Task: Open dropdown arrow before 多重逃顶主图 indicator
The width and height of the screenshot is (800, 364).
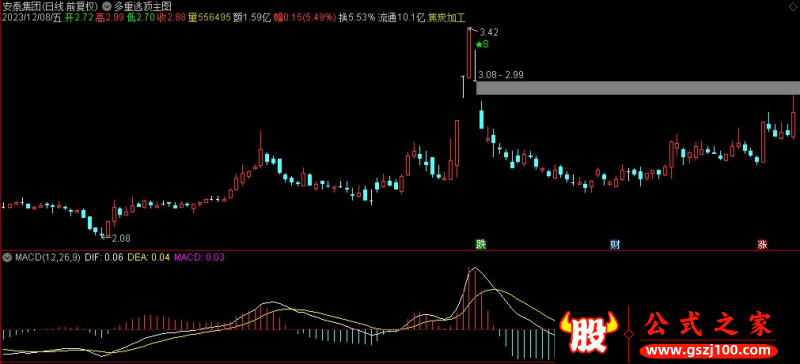Action: pyautogui.click(x=107, y=7)
